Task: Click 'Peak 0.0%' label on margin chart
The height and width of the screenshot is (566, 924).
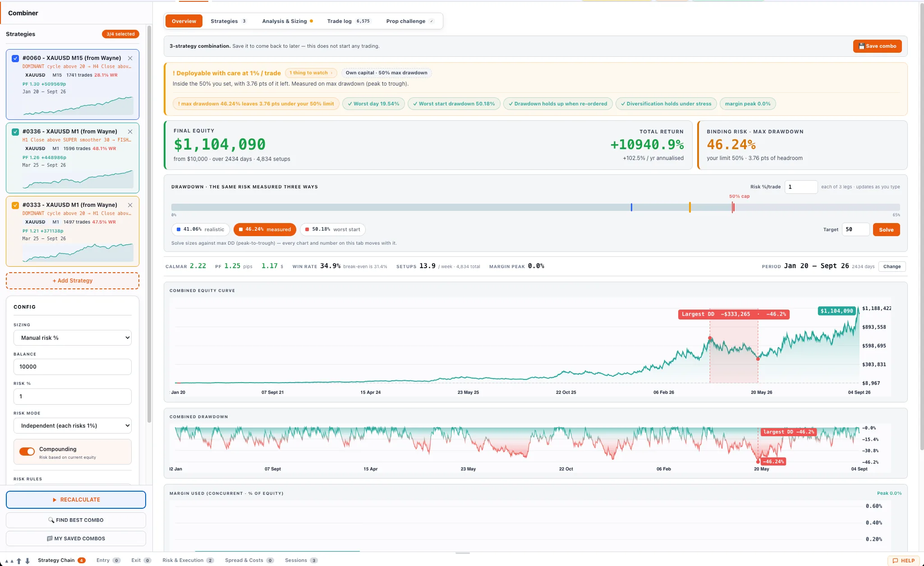Action: point(889,493)
